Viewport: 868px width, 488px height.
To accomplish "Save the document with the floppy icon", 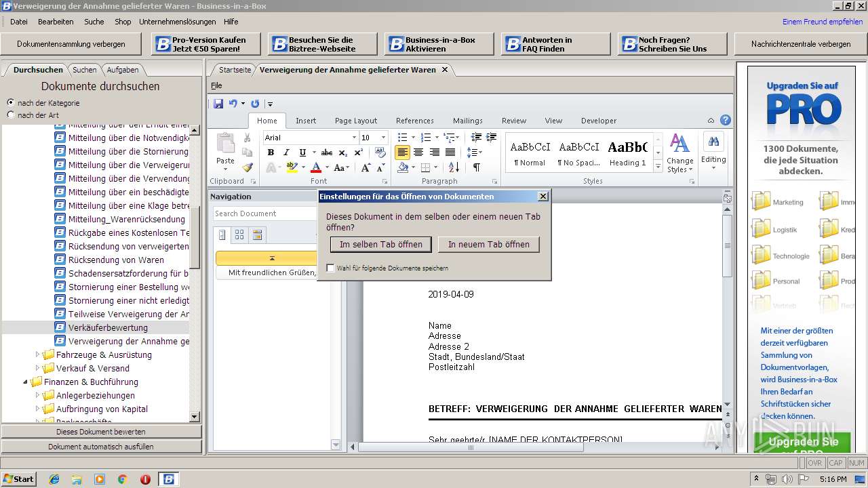I will [218, 104].
